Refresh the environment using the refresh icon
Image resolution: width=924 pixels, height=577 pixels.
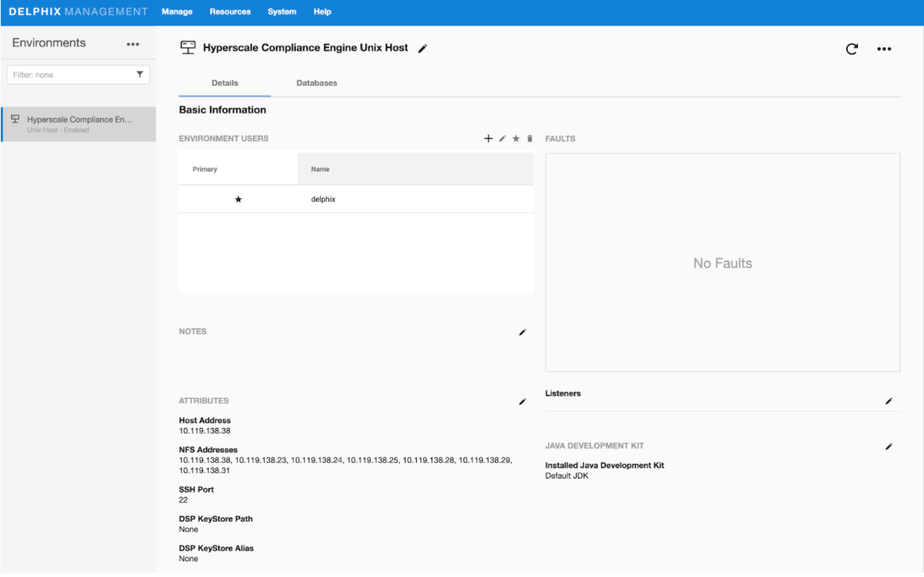[852, 49]
